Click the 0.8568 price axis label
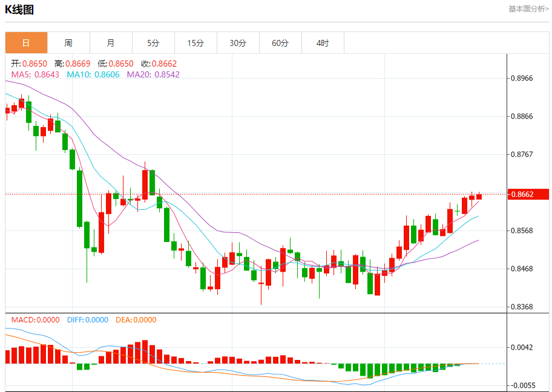This screenshot has width=552, height=392. tap(522, 230)
